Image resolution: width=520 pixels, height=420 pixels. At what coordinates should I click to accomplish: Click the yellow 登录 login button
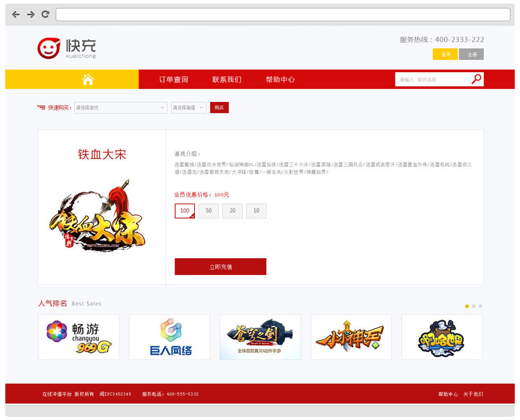445,55
